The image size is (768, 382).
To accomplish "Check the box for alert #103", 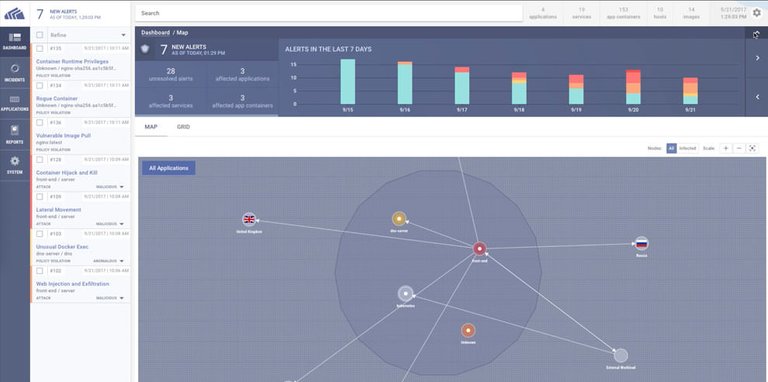I will pos(40,234).
